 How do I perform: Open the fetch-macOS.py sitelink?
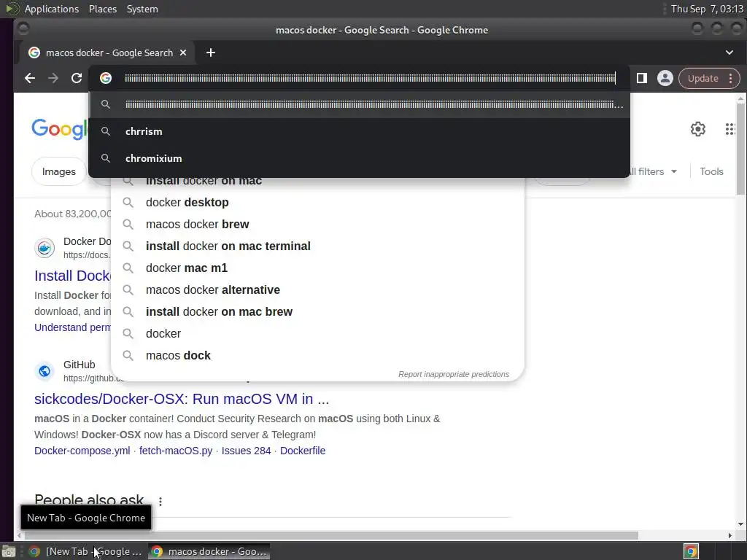[176, 451]
